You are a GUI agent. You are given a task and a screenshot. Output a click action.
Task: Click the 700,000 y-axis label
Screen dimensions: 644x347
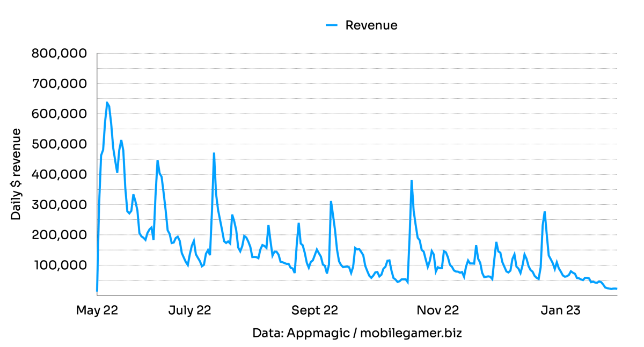point(60,84)
